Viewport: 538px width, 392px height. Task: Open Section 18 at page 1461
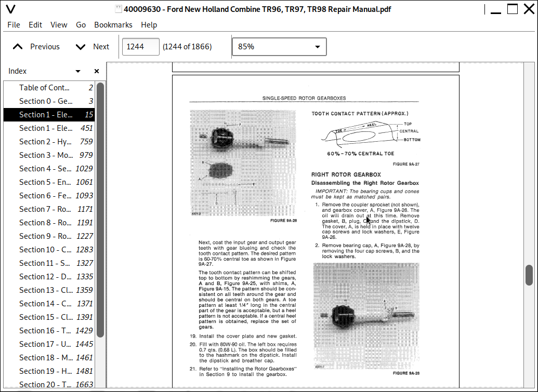click(x=49, y=358)
